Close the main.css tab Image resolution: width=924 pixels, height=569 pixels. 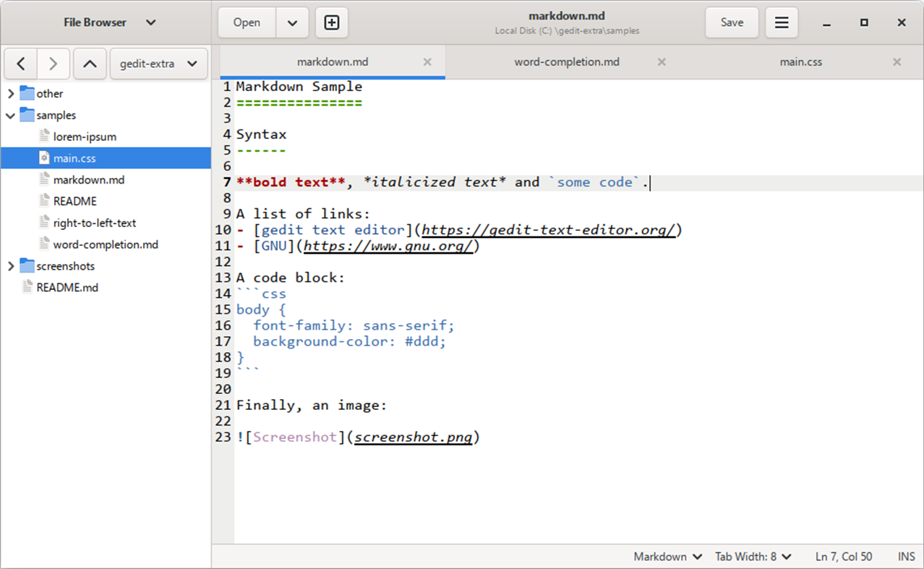tap(897, 62)
